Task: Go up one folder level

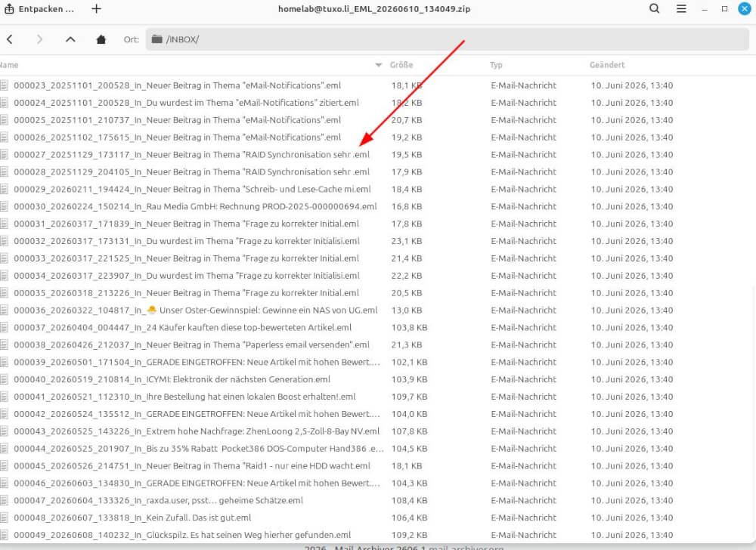Action: 70,39
